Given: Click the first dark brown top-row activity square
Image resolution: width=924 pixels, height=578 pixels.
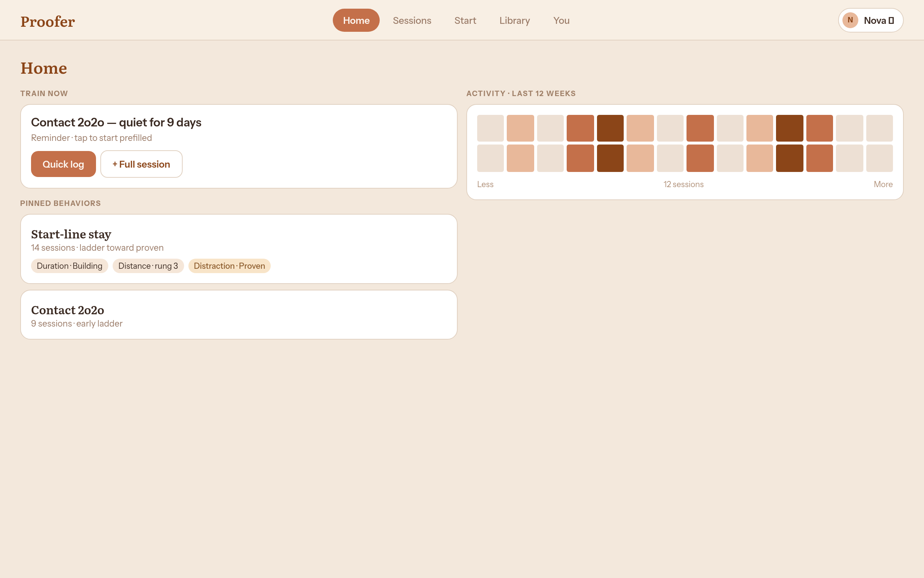Looking at the screenshot, I should [x=610, y=128].
